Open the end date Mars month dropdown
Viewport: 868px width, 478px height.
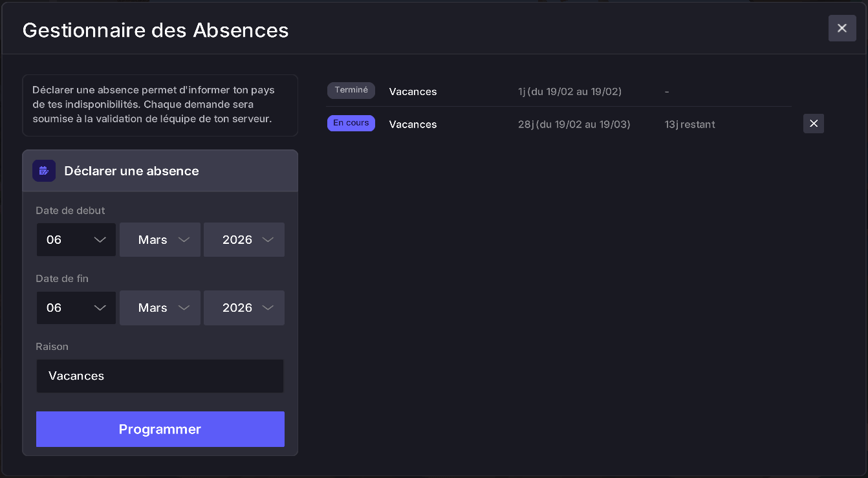[160, 308]
